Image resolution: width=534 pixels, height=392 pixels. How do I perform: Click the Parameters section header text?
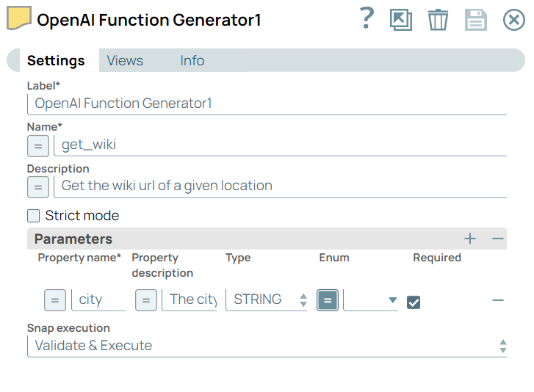tap(73, 239)
